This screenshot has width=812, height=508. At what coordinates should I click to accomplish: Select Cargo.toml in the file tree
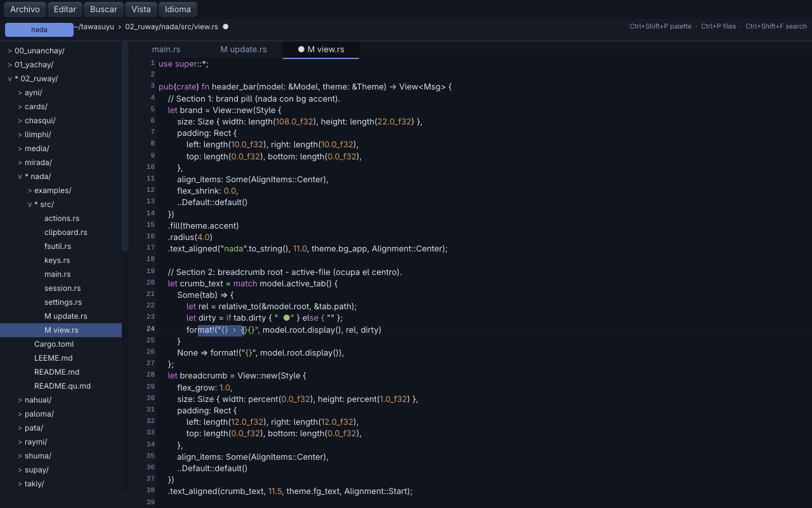click(61, 344)
